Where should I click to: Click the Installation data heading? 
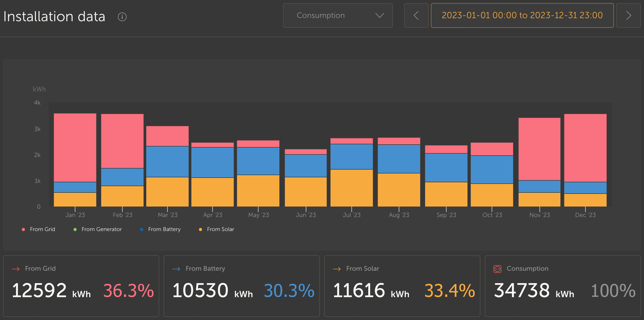click(54, 17)
